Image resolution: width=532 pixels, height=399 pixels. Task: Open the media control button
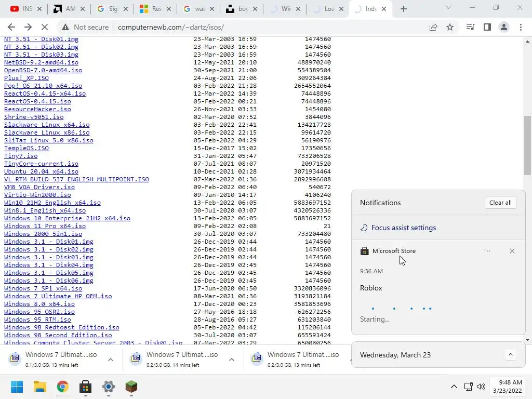pyautogui.click(x=470, y=27)
